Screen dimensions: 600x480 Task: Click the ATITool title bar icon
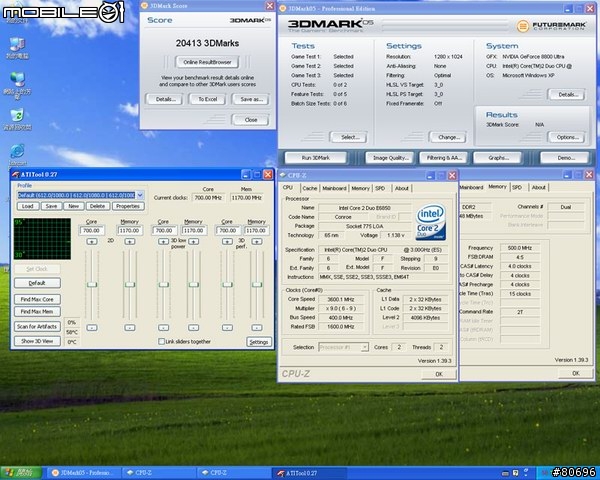click(x=15, y=175)
